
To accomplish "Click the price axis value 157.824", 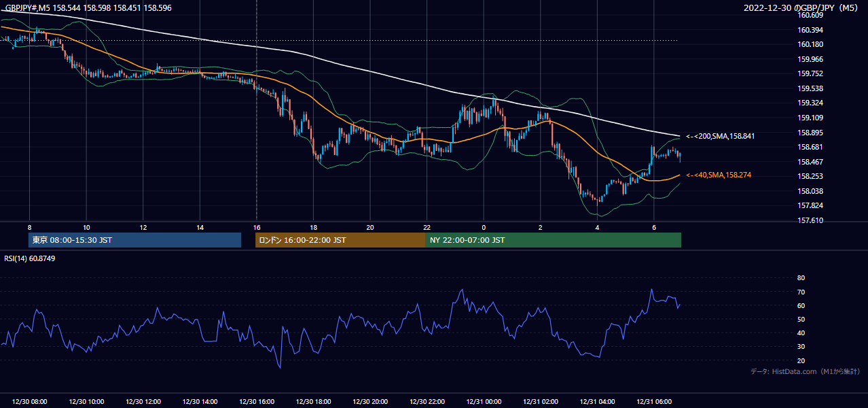I will pyautogui.click(x=810, y=205).
